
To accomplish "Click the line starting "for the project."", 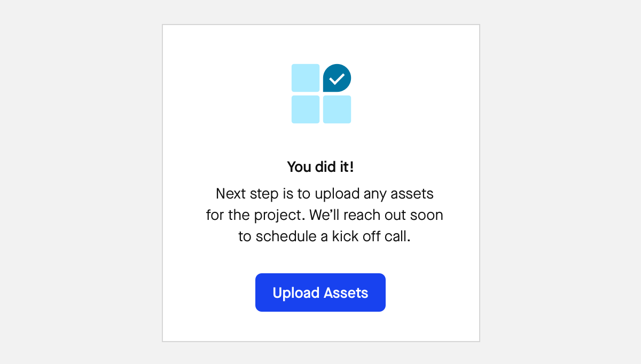I will coord(324,215).
